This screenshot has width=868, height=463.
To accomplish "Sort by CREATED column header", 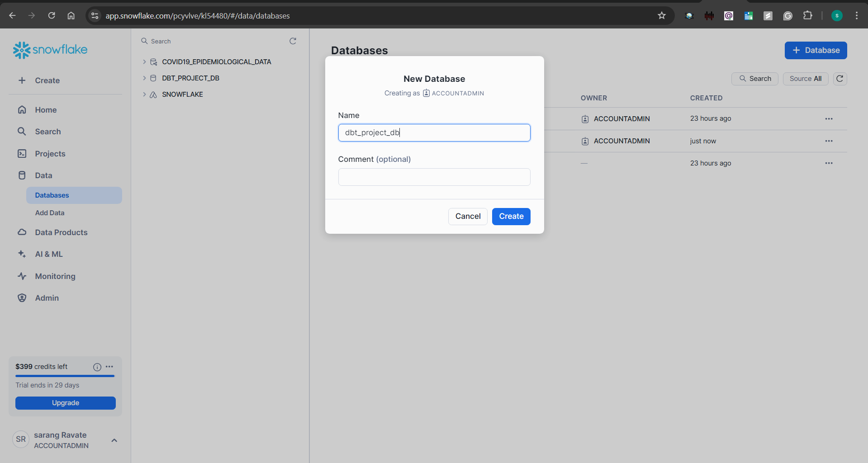I will pos(706,98).
